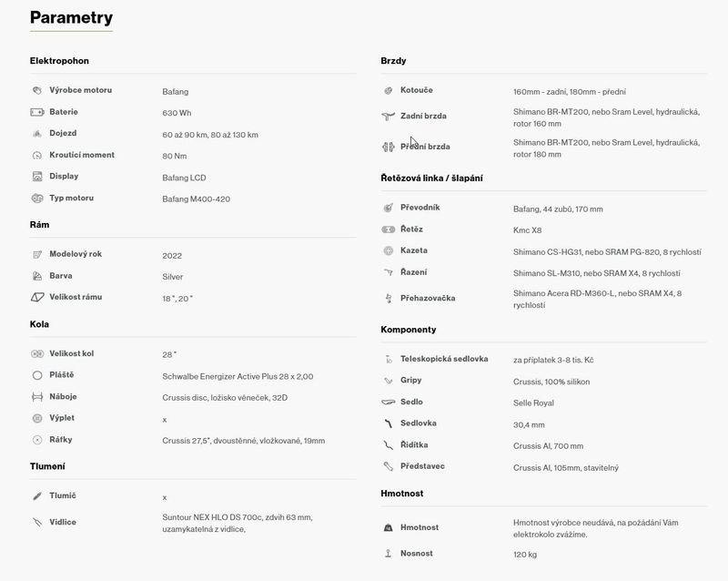
Task: Click the Brzdy section heading
Action: coord(393,61)
